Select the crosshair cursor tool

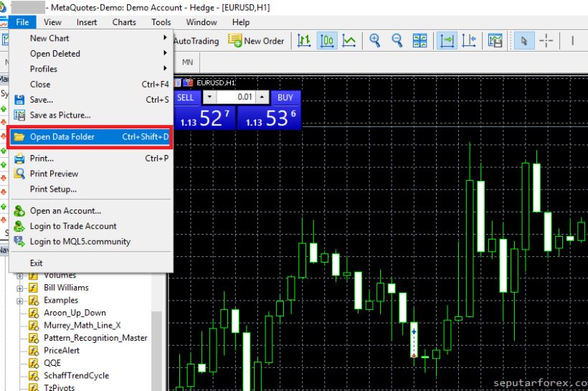[x=546, y=41]
